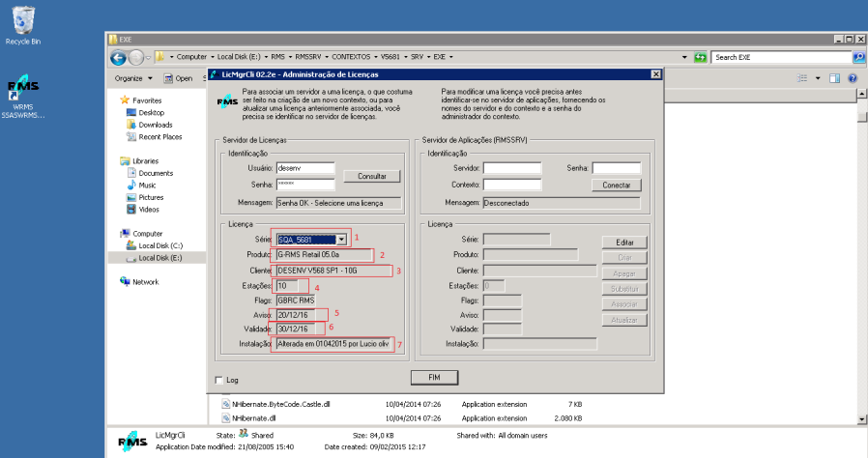The image size is (868, 458).
Task: Click Flags field GBRC RMS
Action: coord(296,301)
